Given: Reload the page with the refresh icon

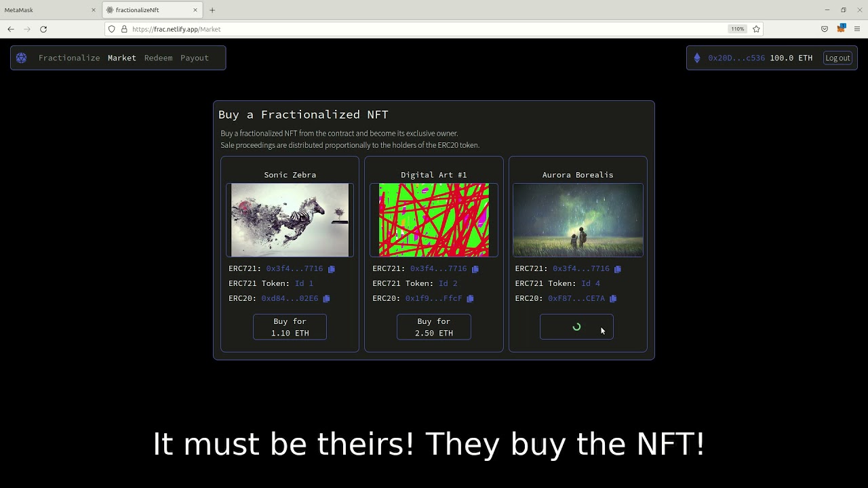Looking at the screenshot, I should pyautogui.click(x=43, y=28).
